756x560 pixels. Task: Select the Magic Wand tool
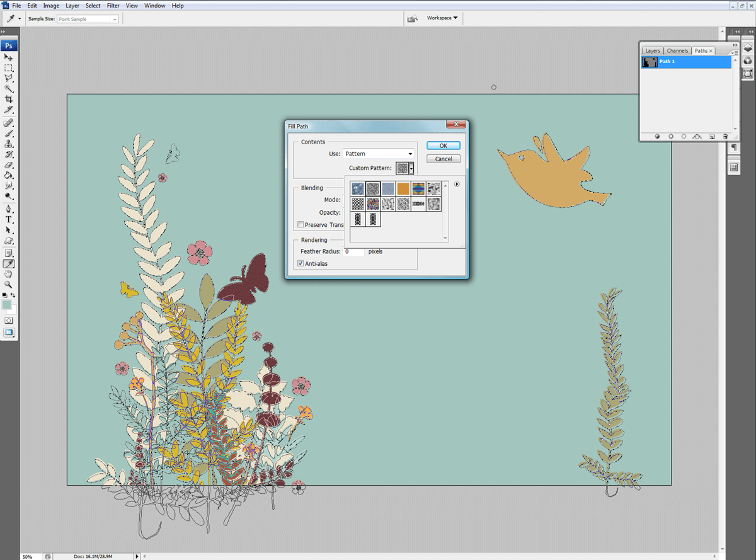point(9,89)
